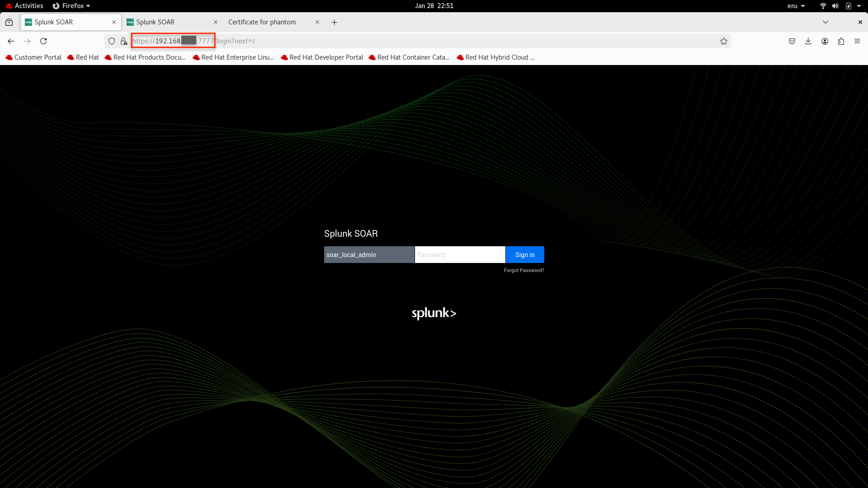Open the extensions puzzle icon
The width and height of the screenshot is (868, 488).
pyautogui.click(x=841, y=41)
